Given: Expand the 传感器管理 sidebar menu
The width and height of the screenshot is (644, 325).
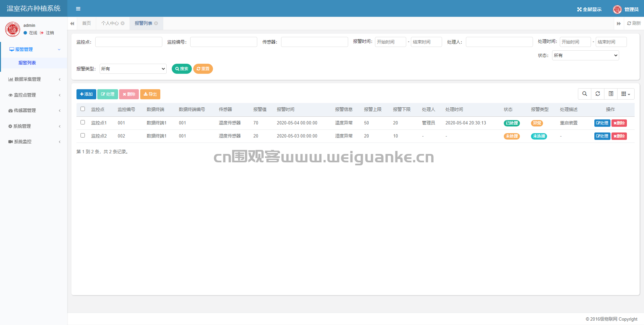Looking at the screenshot, I should click(34, 110).
